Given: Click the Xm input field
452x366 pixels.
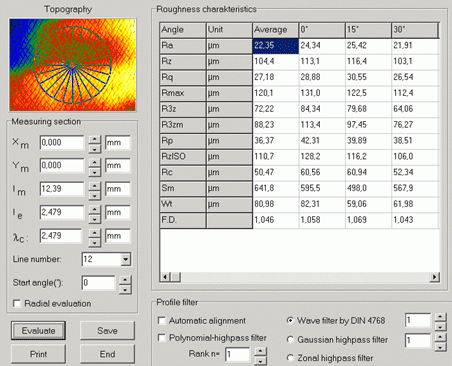Looking at the screenshot, I should point(62,143).
